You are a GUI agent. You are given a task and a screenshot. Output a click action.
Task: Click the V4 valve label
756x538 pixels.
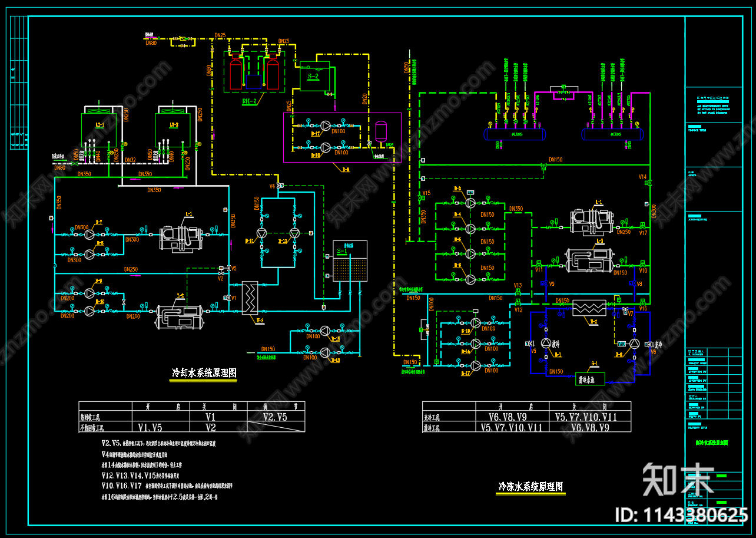[x=273, y=186]
